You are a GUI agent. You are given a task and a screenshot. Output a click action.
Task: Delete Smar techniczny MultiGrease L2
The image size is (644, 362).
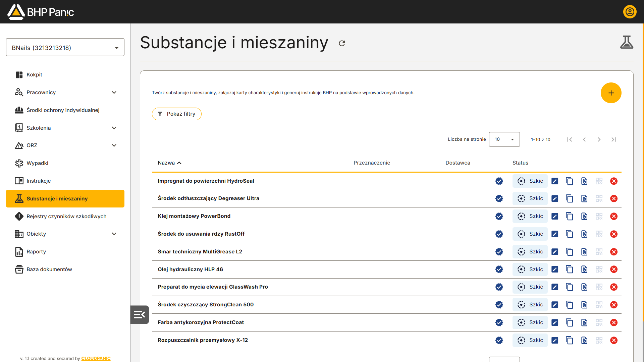click(614, 252)
